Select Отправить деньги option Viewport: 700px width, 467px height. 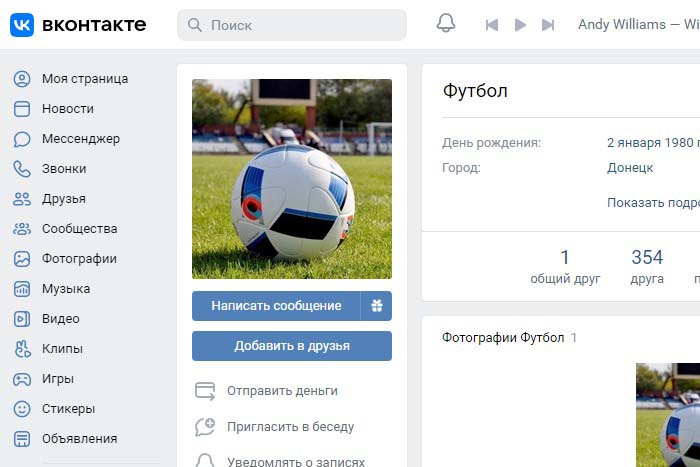(282, 391)
